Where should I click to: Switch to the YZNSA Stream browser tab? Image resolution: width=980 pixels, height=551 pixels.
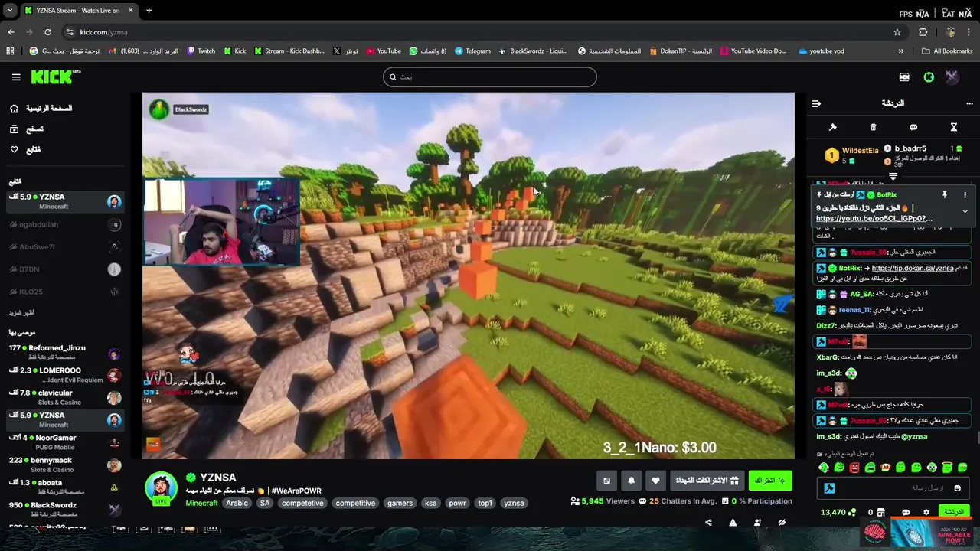click(x=78, y=11)
